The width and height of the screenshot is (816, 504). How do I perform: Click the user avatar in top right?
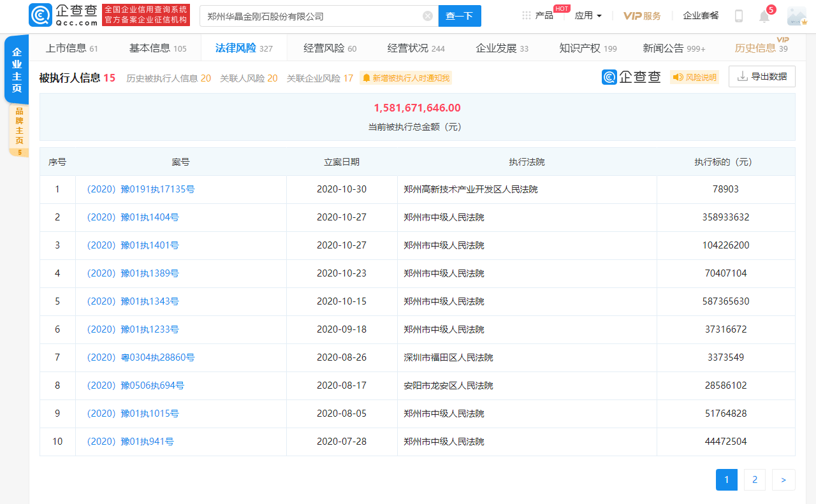796,15
